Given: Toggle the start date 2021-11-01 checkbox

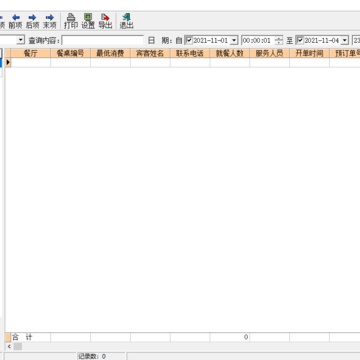Looking at the screenshot, I should point(189,40).
